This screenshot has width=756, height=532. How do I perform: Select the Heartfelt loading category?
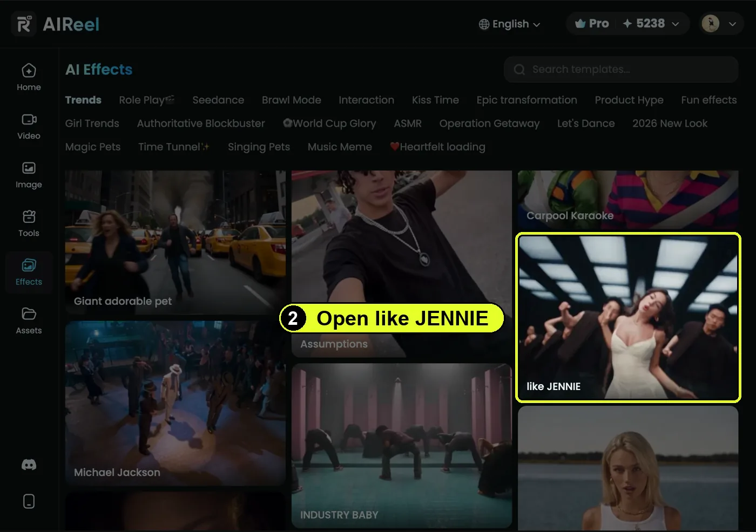pyautogui.click(x=437, y=147)
